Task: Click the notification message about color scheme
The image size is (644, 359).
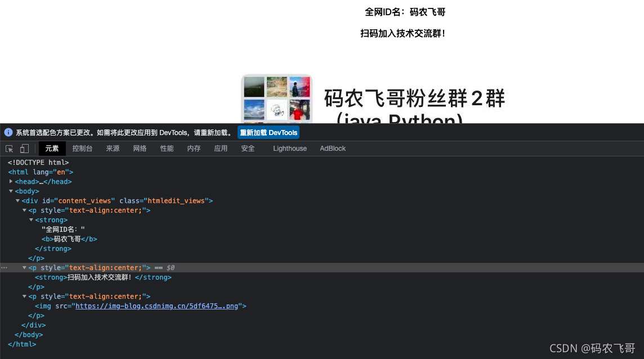Action: coord(124,133)
